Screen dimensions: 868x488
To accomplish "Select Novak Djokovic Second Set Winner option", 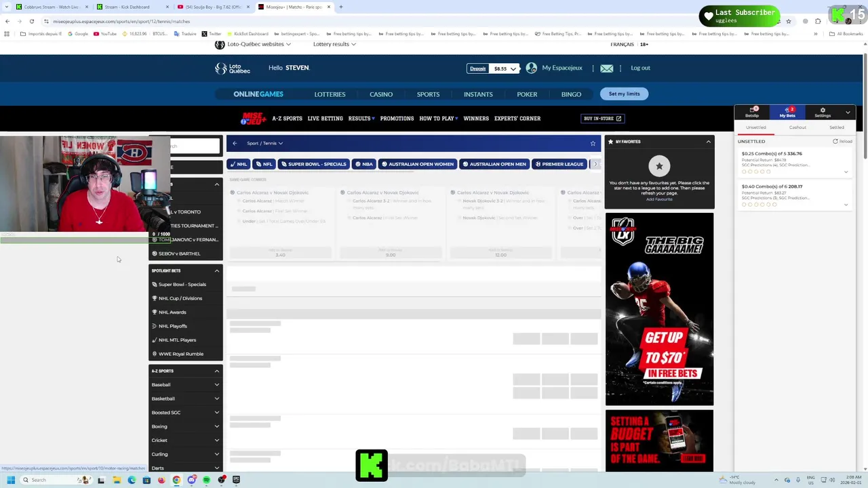I will click(498, 218).
